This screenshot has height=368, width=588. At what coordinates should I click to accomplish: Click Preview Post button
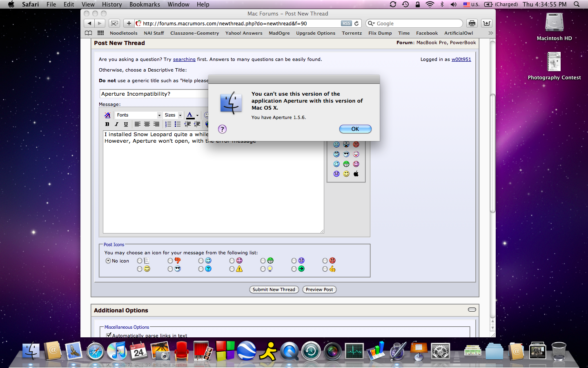[x=319, y=289]
